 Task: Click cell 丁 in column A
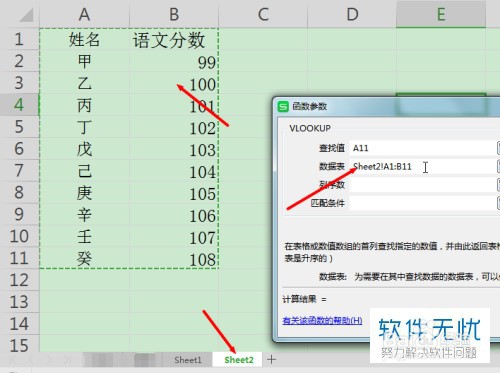(84, 127)
